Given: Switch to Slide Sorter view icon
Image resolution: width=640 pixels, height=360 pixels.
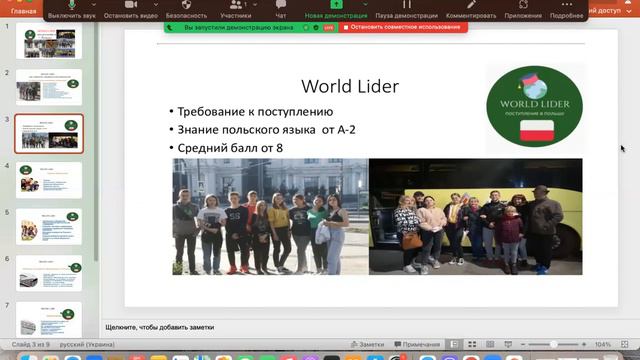Looking at the screenshot, I should 472,344.
